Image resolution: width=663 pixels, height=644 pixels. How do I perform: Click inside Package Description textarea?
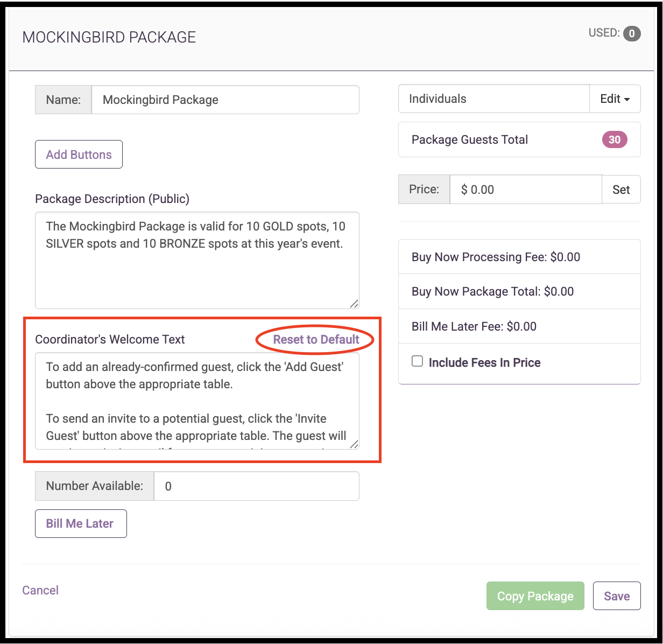[x=197, y=261]
